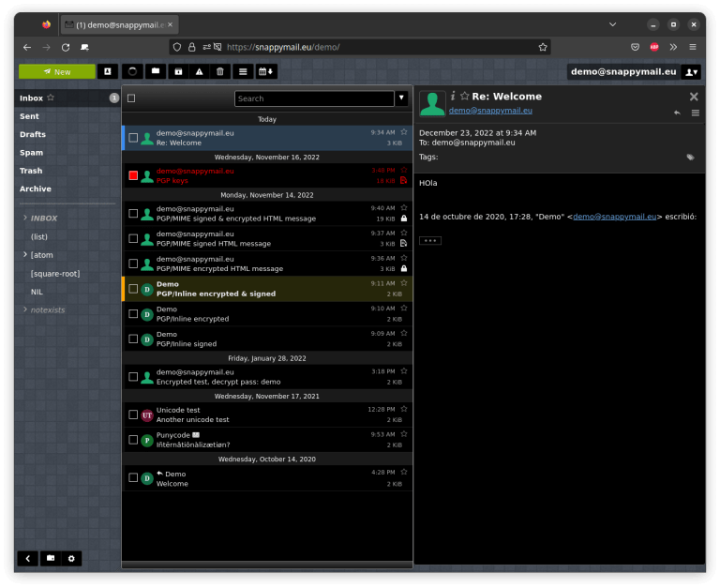Open the Archive folder
This screenshot has height=588, width=720.
tap(36, 188)
